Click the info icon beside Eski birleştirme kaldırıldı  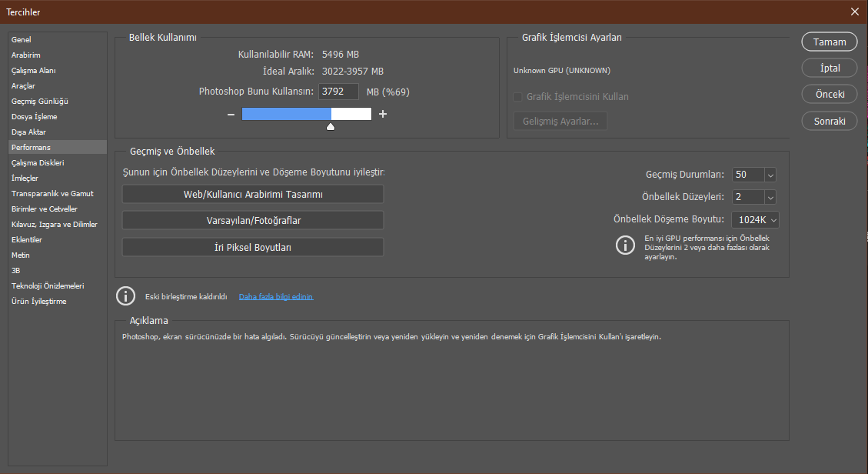pos(125,296)
